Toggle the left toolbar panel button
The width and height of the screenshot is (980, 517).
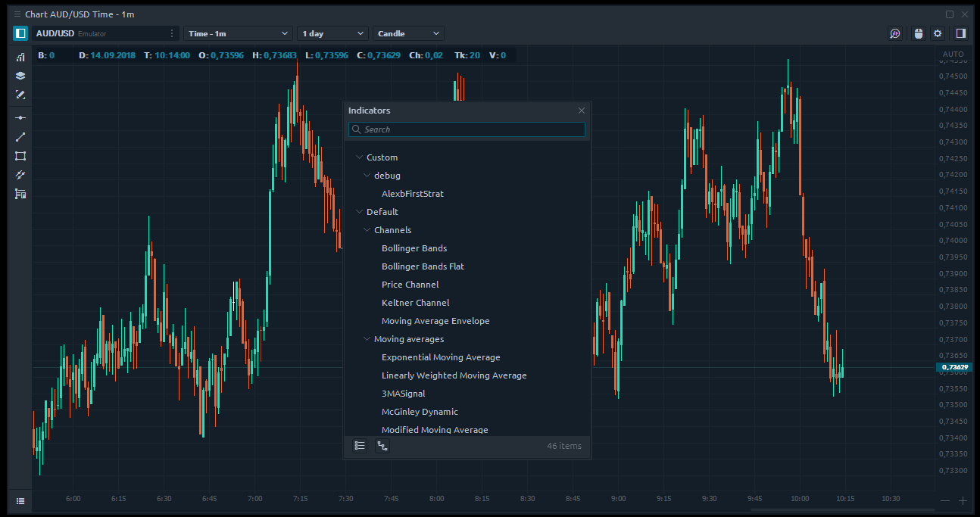[20, 33]
